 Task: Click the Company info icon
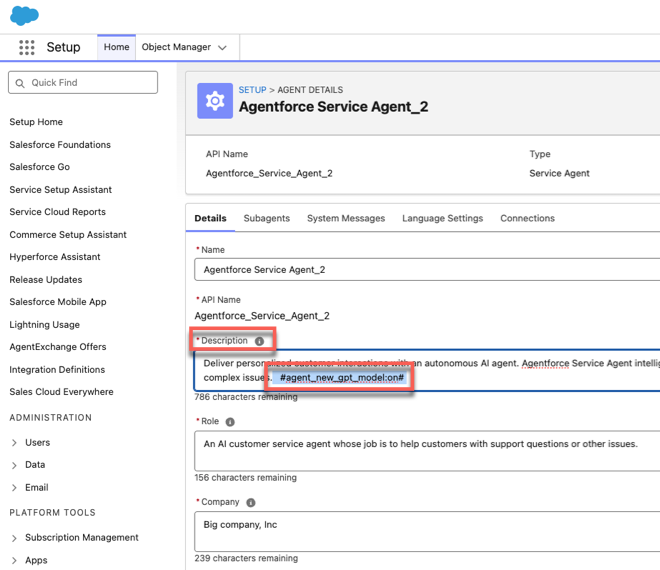(251, 503)
